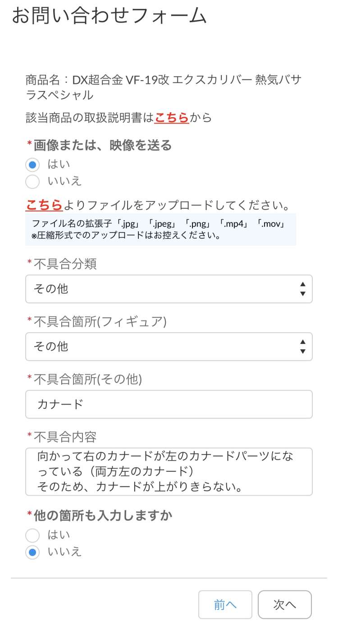Click the file extension notice box
The width and height of the screenshot is (338, 644).
point(160,229)
